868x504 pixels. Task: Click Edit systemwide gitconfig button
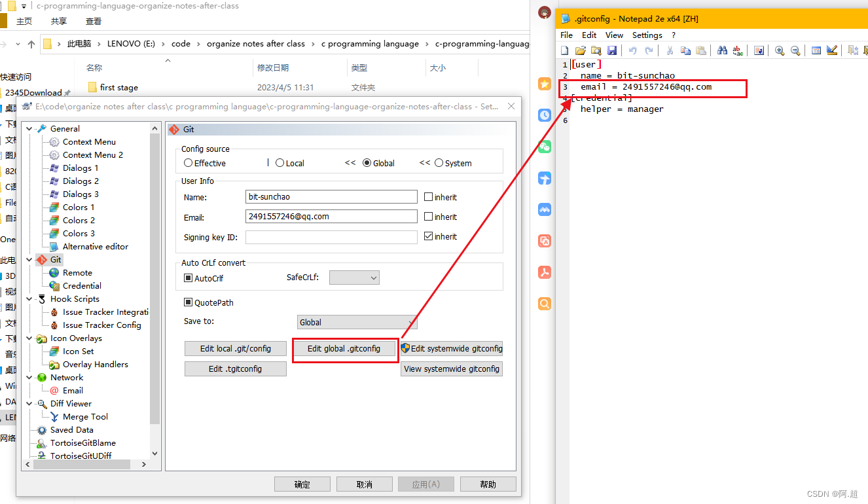[452, 348]
